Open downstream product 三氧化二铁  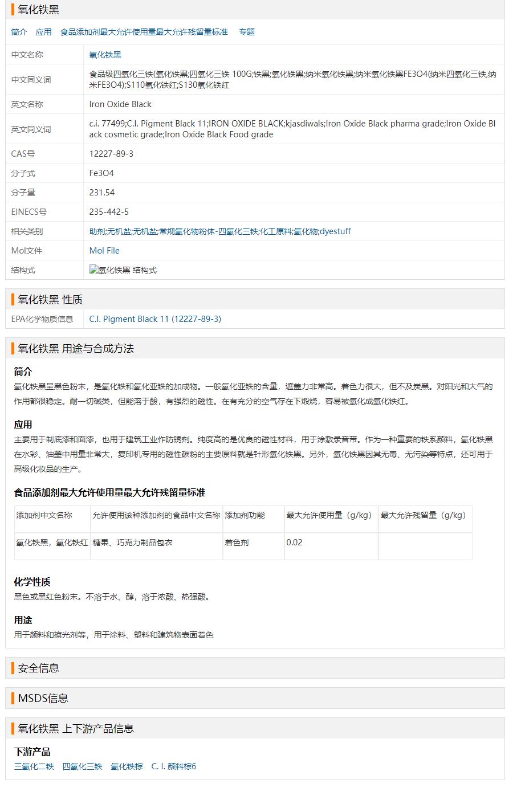(34, 766)
